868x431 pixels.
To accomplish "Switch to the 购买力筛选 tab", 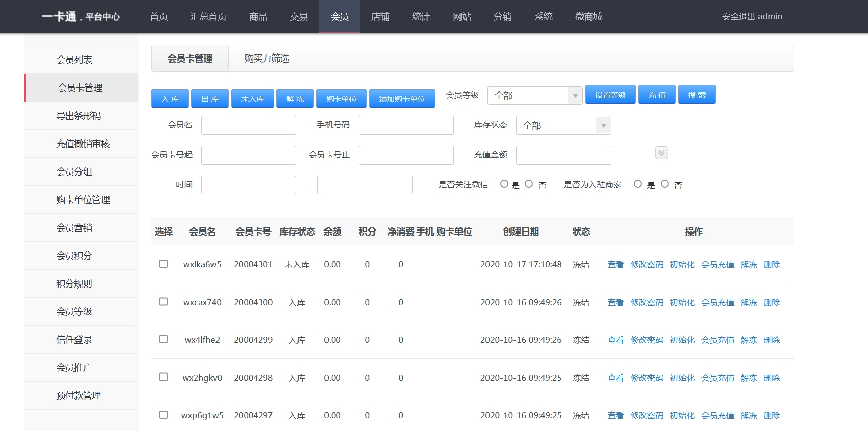I will coord(267,59).
